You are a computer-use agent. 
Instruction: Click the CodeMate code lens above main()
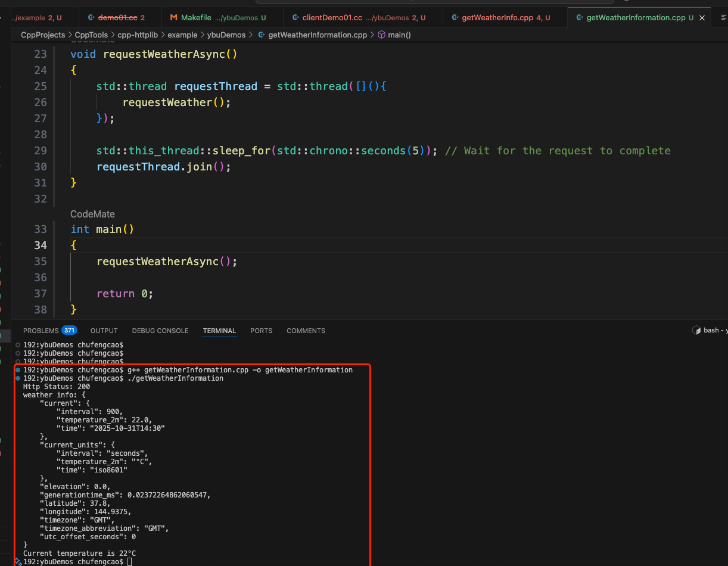(92, 214)
